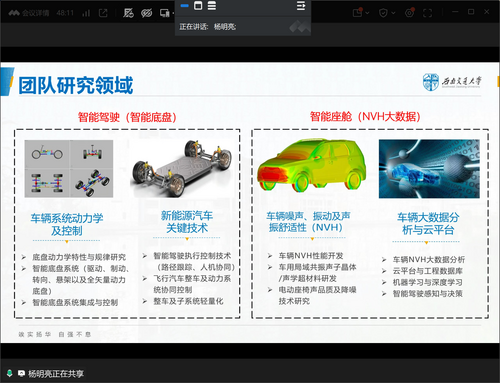
Task: Maximize the meeting window
Action: point(471,12)
